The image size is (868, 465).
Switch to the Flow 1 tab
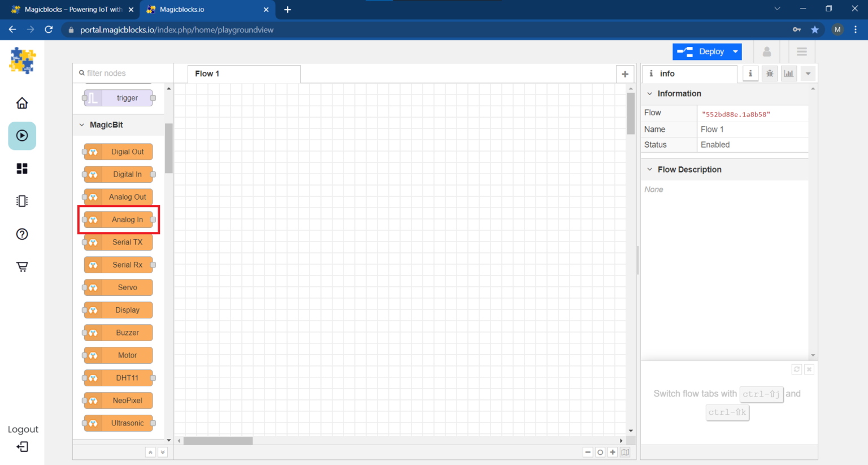(x=207, y=74)
